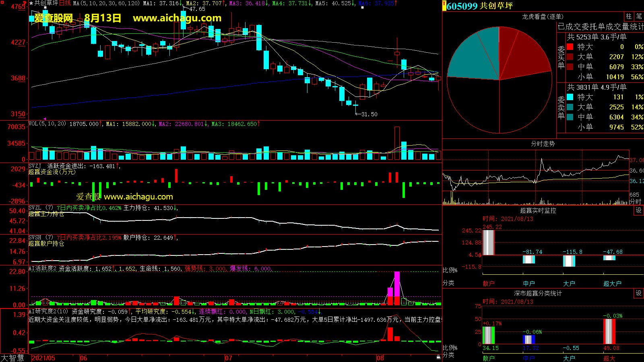Viewport: 644px width, 362px height.
Task: Click the lock icon at chart bottom-right
Action: [438, 357]
